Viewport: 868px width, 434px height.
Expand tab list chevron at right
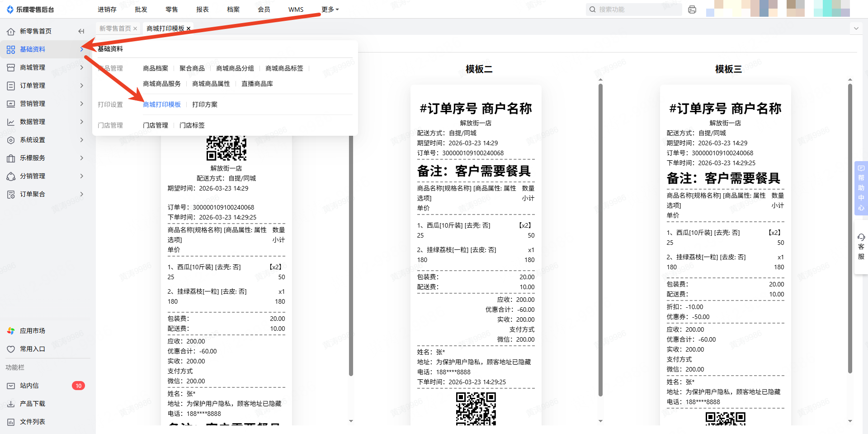coord(856,29)
